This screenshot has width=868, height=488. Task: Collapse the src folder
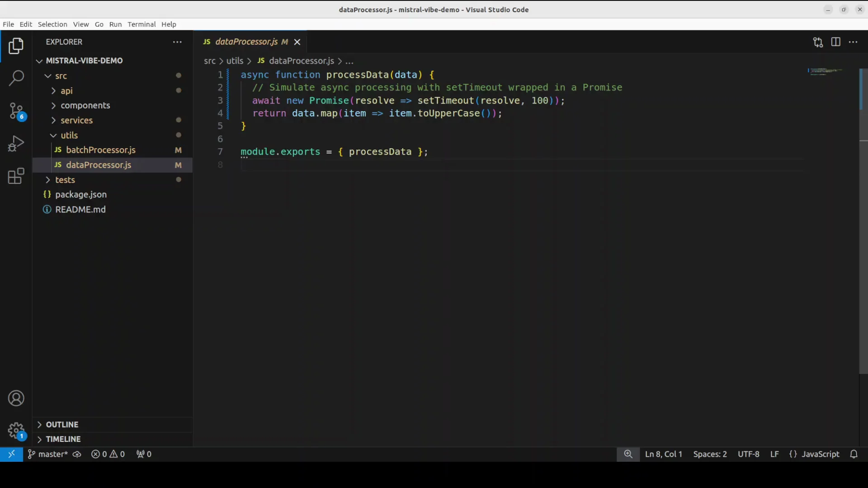pyautogui.click(x=61, y=76)
